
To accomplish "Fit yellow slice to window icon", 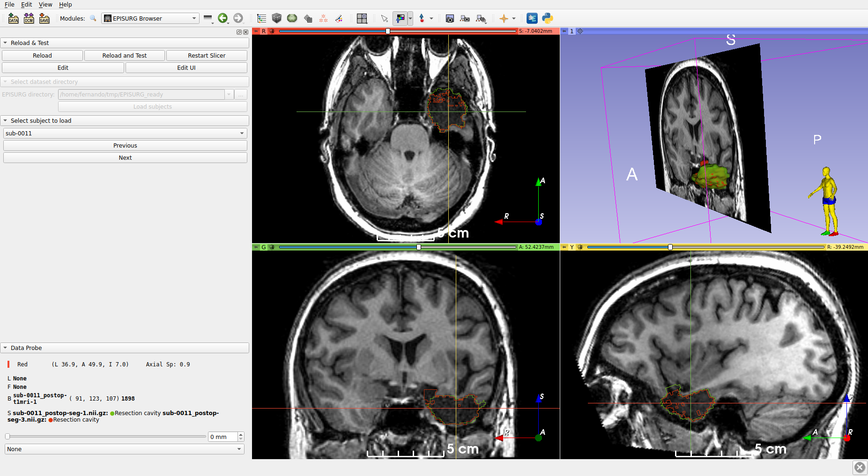I will pyautogui.click(x=580, y=247).
